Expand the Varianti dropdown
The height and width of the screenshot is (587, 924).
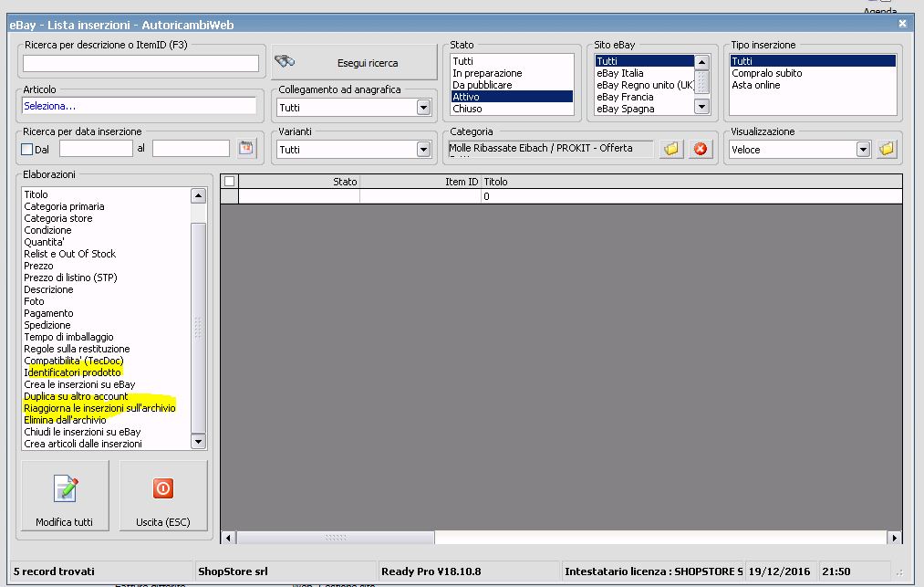(423, 149)
